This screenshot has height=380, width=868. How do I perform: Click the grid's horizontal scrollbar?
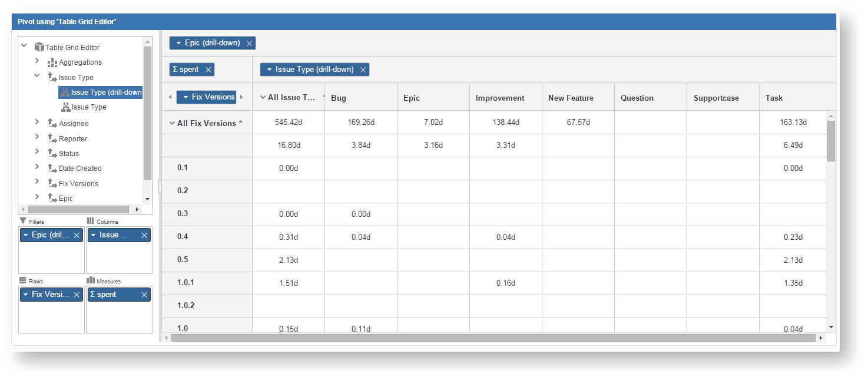[493, 338]
